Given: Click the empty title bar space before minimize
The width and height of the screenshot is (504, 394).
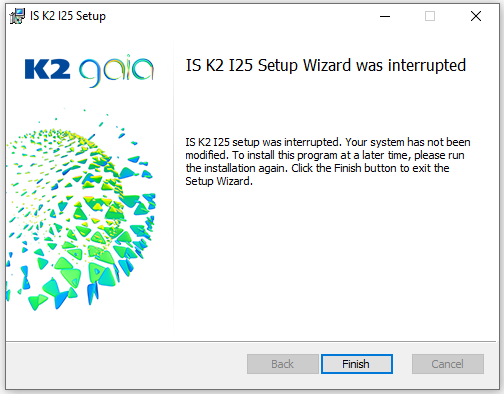Looking at the screenshot, I should pyautogui.click(x=240, y=16).
